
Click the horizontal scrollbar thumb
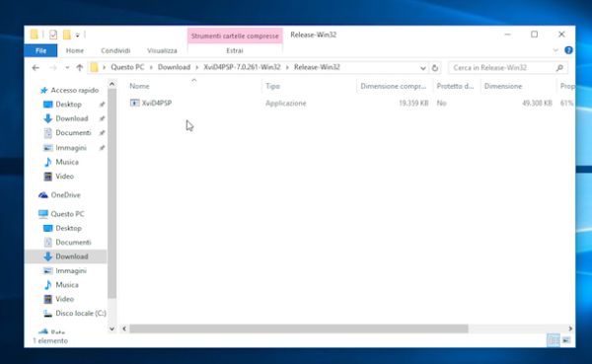click(299, 328)
